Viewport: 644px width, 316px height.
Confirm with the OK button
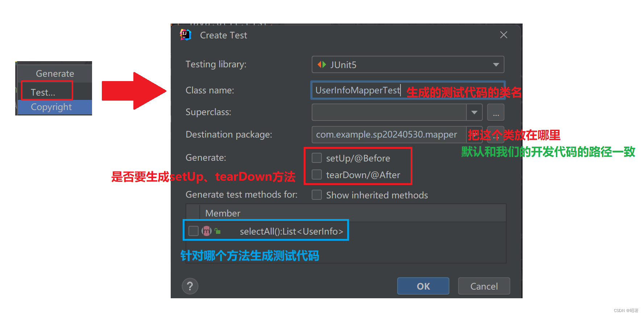click(423, 286)
